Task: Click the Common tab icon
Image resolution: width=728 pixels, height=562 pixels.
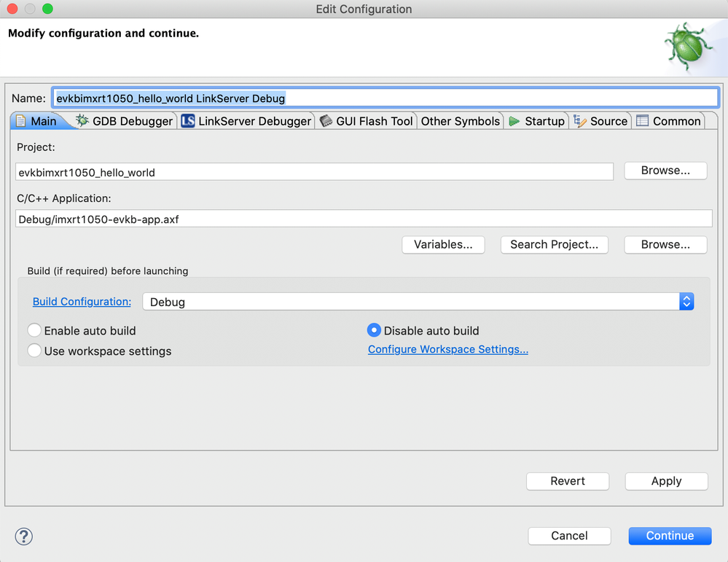Action: [x=642, y=121]
